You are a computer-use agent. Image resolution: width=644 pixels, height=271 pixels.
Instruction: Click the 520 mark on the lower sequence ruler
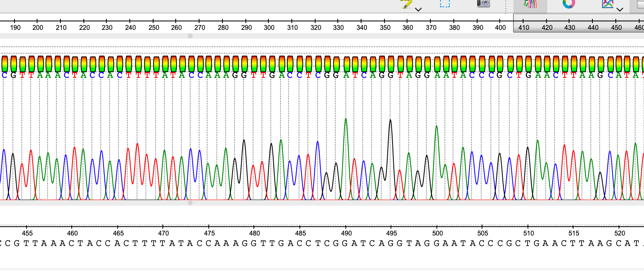(x=619, y=233)
